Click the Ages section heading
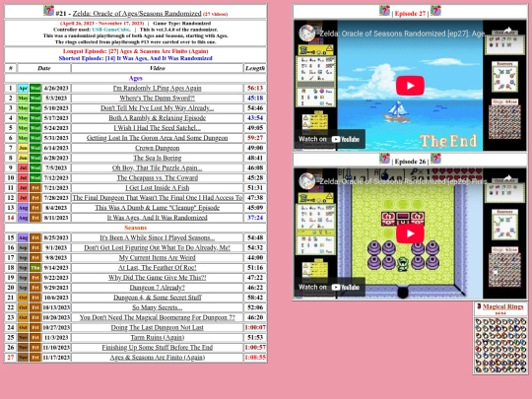 pyautogui.click(x=135, y=78)
